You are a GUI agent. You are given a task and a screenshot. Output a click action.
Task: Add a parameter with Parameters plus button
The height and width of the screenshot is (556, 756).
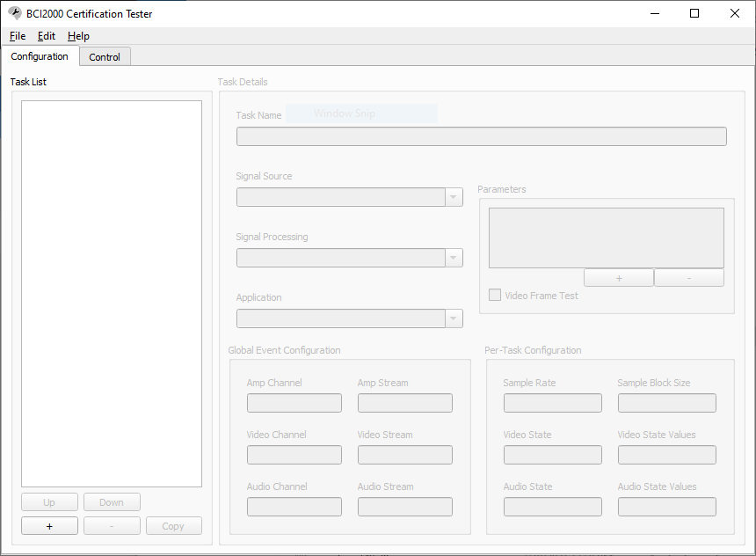(619, 278)
